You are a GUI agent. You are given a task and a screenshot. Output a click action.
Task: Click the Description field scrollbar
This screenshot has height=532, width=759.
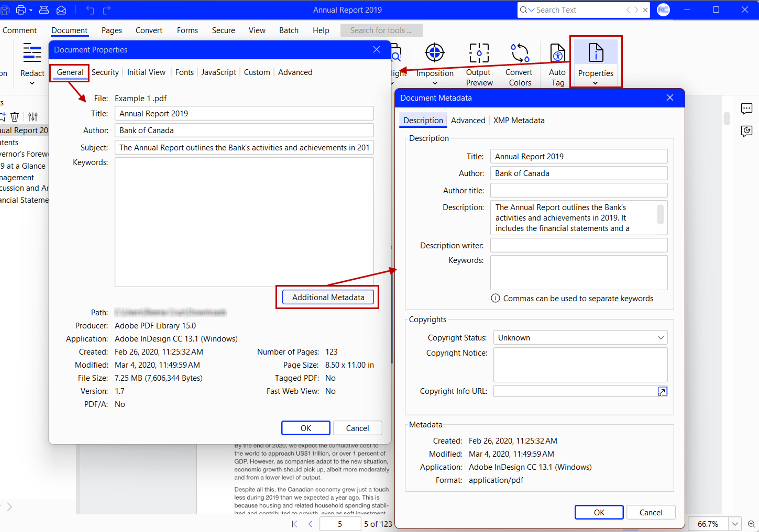tap(660, 215)
